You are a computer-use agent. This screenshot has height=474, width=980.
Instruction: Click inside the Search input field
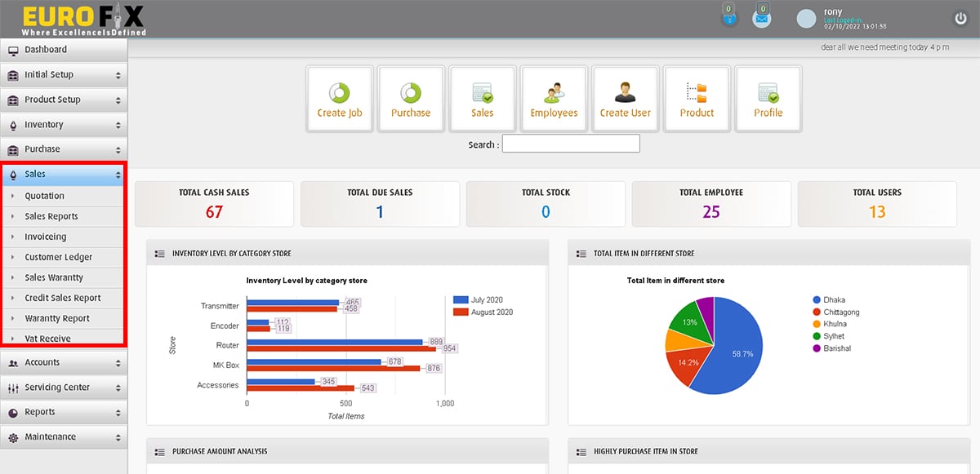[x=571, y=144]
